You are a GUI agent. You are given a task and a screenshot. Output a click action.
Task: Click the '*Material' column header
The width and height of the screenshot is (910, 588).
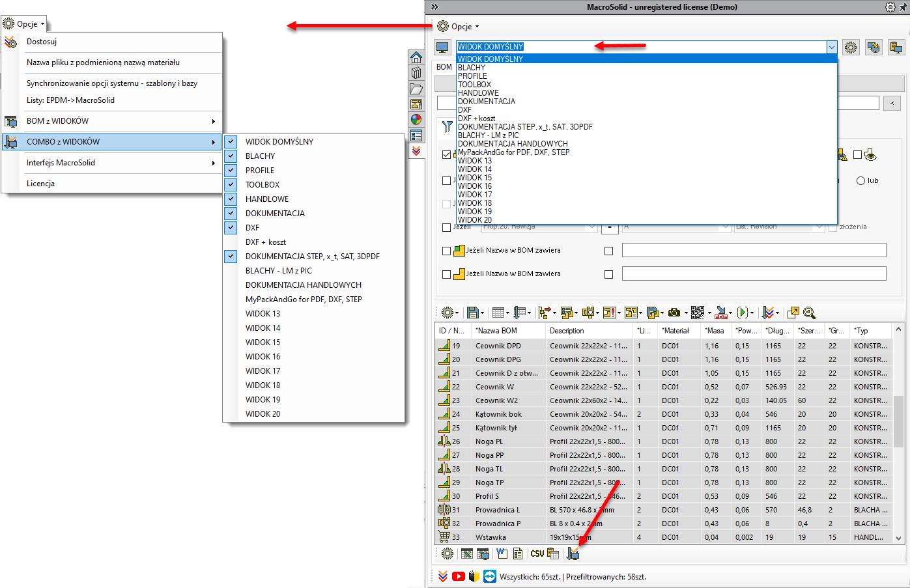point(679,330)
